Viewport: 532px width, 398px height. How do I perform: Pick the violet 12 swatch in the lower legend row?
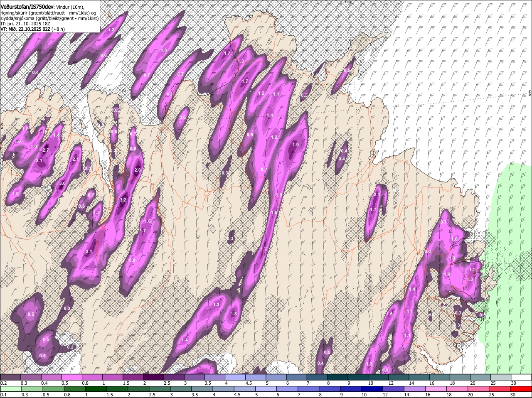click(x=394, y=389)
